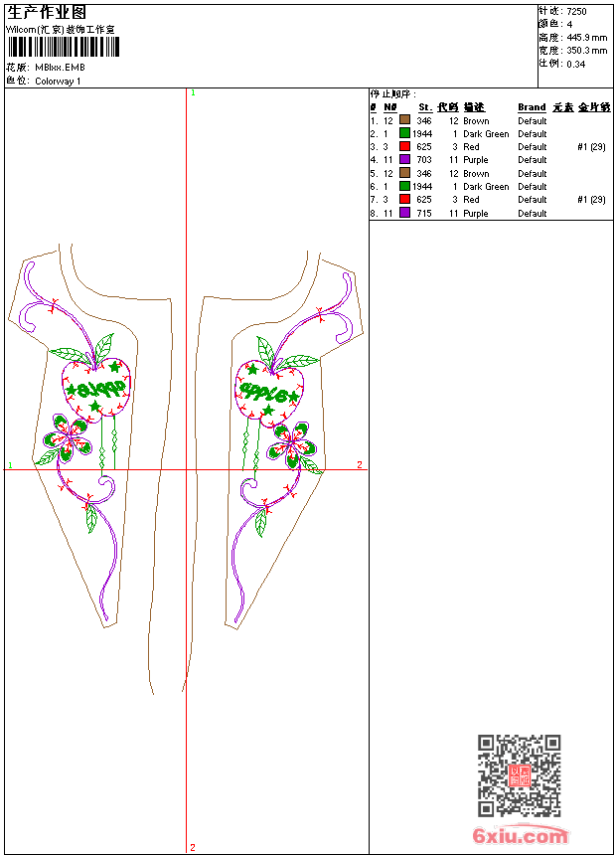Click the red seal icon inside the QR code
616x855 pixels.
pyautogui.click(x=520, y=775)
